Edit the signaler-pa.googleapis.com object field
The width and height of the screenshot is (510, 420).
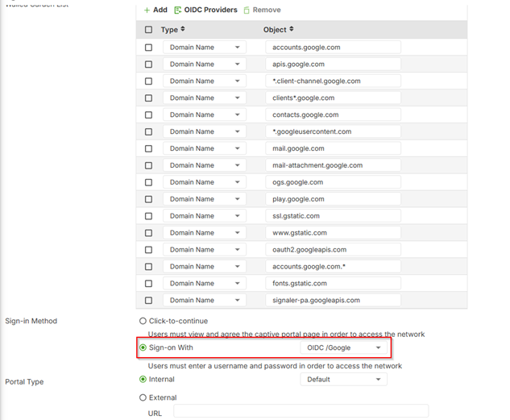point(333,300)
